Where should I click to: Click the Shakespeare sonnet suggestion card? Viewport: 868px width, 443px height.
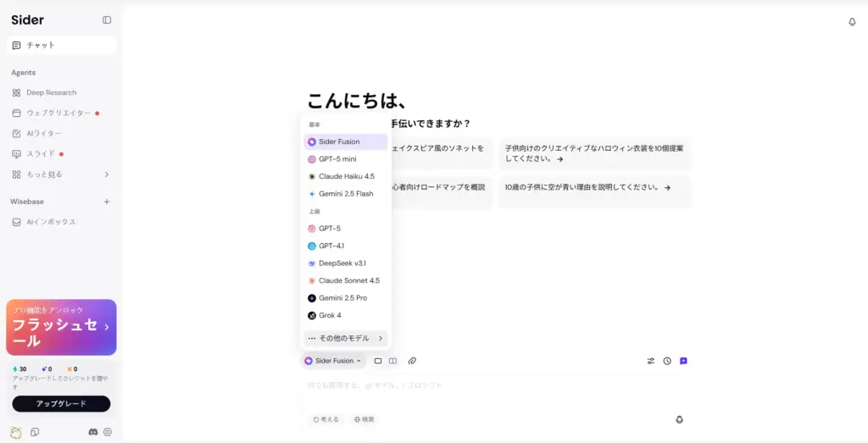pyautogui.click(x=442, y=153)
